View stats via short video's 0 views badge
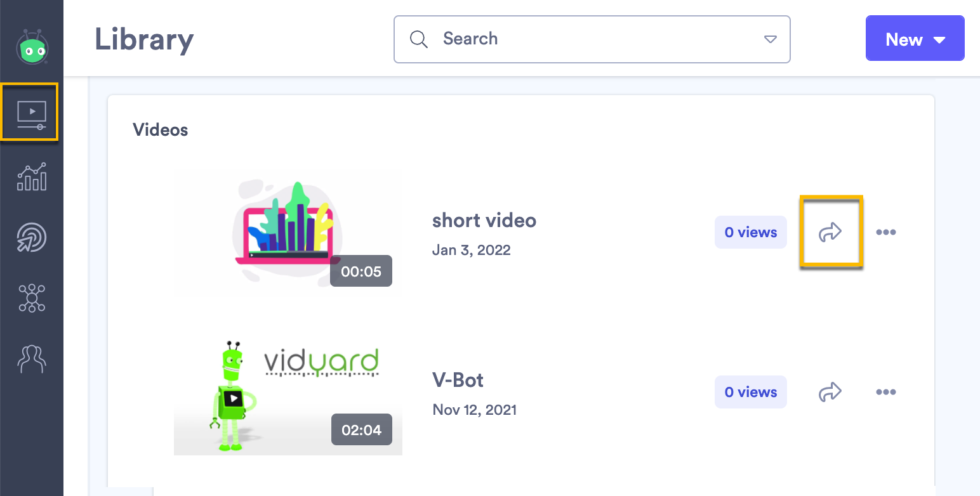The height and width of the screenshot is (496, 980). tap(751, 232)
